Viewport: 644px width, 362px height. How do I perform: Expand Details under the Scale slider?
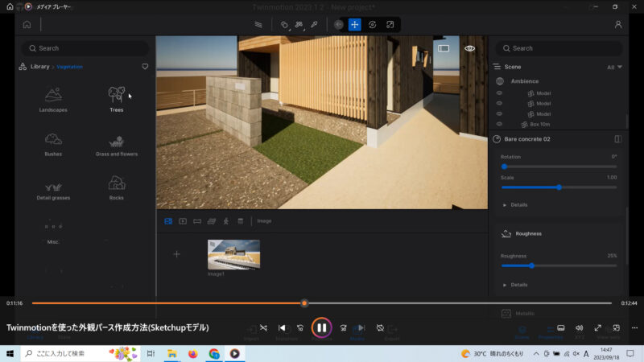tap(515, 205)
